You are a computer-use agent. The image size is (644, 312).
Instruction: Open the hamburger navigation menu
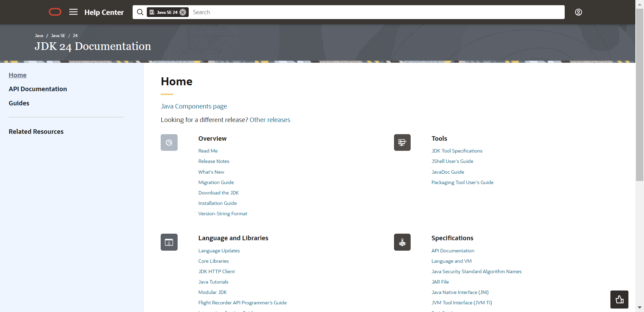point(73,12)
